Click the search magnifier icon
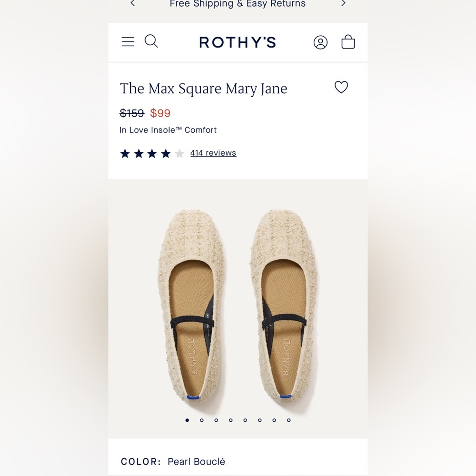 (x=151, y=41)
